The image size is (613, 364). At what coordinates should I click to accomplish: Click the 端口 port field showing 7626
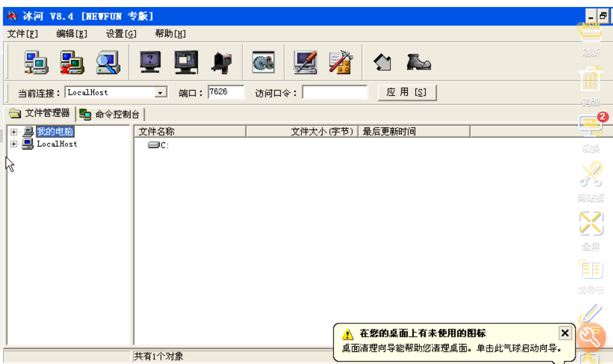pyautogui.click(x=226, y=93)
